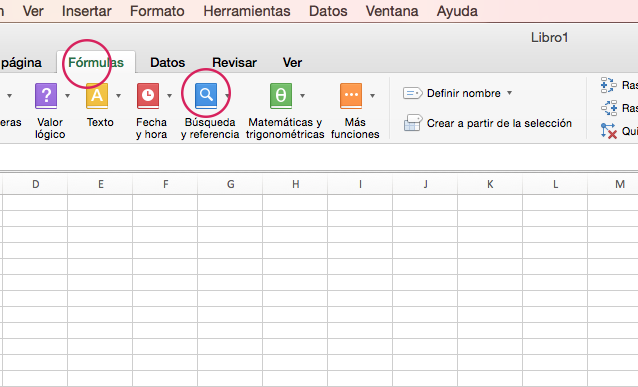This screenshot has height=387, width=638.
Task: Click the Definir nombre tag icon
Action: click(413, 93)
